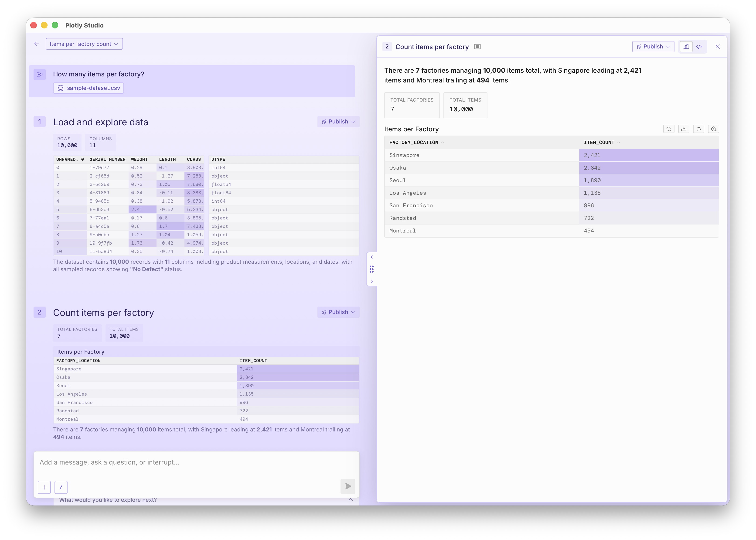Screen dimensions: 756x540
Task: Click step number 2 badge in right panel
Action: tap(387, 47)
